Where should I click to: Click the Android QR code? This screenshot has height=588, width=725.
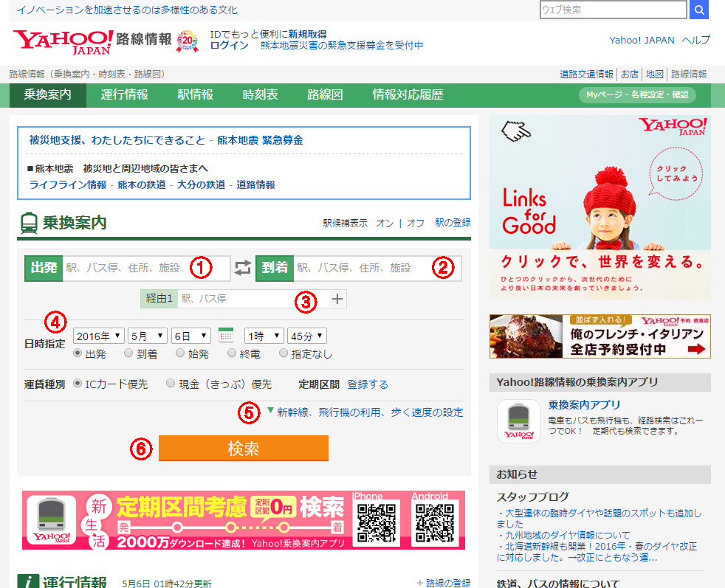pos(435,523)
